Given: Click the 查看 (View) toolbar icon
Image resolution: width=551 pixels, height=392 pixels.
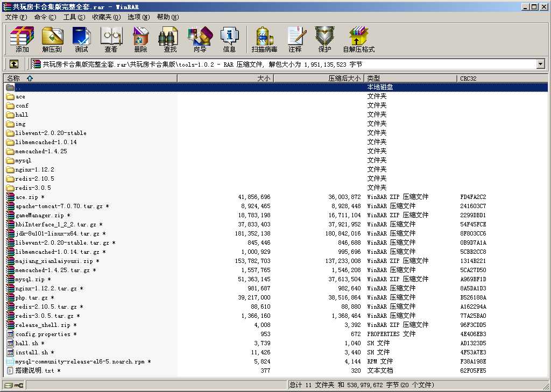Looking at the screenshot, I should [x=111, y=39].
